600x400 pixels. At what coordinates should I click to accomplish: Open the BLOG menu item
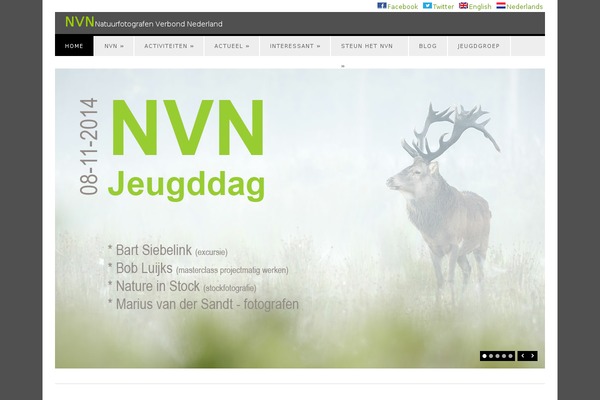(428, 46)
